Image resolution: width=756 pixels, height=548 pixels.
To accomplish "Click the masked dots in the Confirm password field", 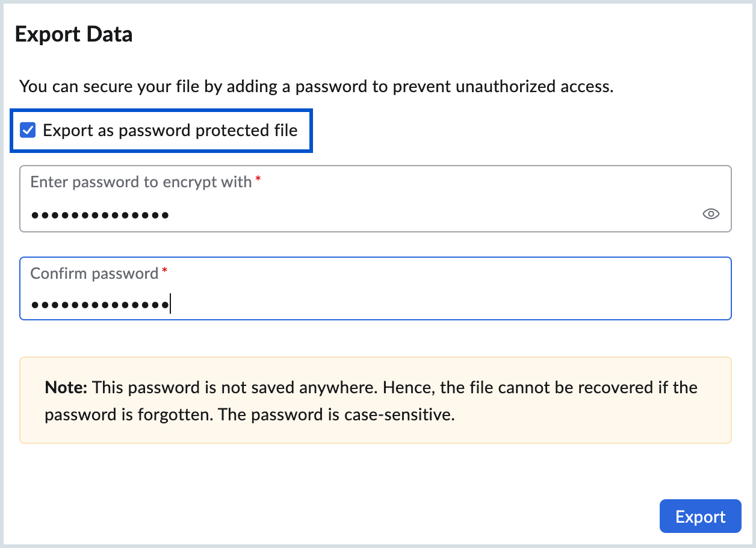I will click(x=100, y=305).
